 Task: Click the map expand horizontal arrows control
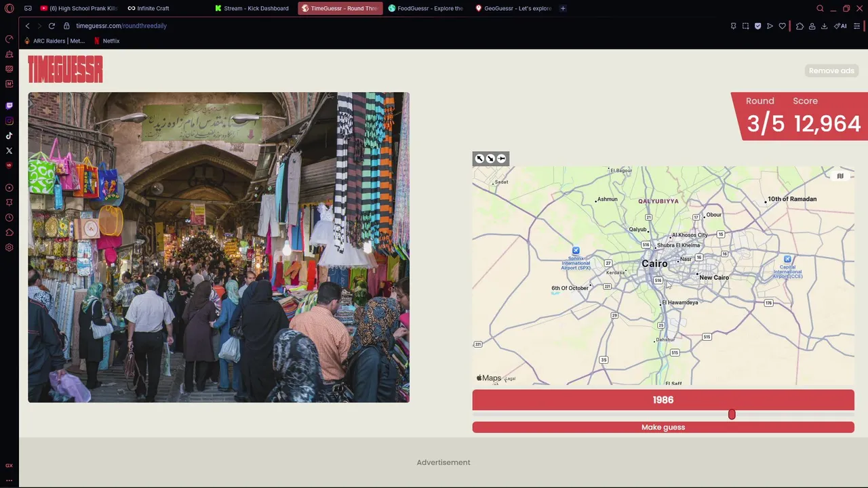(x=501, y=159)
